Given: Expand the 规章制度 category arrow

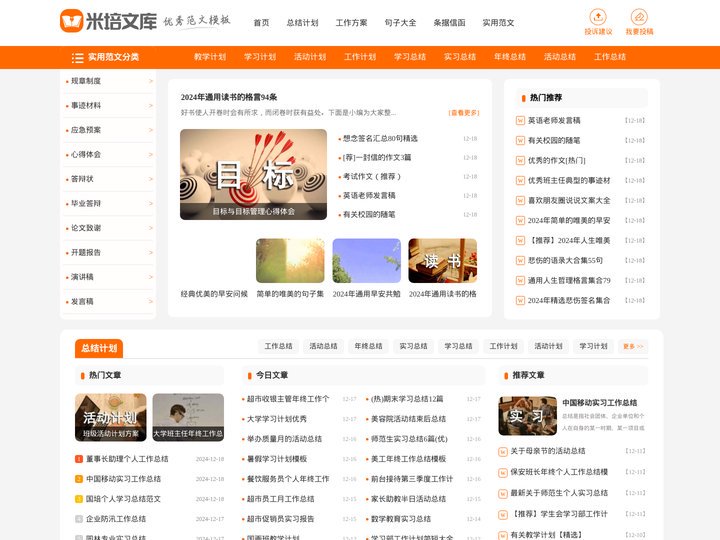Looking at the screenshot, I should pos(151,81).
